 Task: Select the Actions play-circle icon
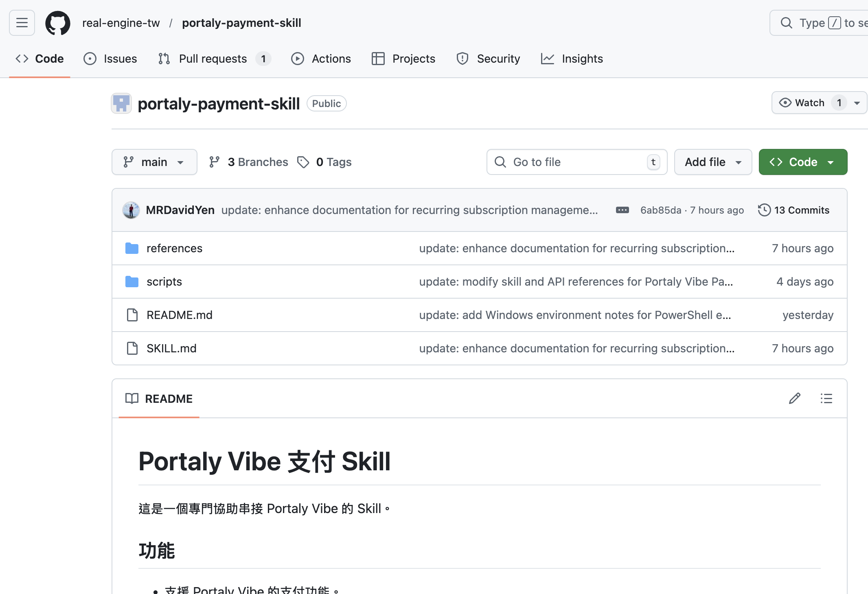click(297, 59)
